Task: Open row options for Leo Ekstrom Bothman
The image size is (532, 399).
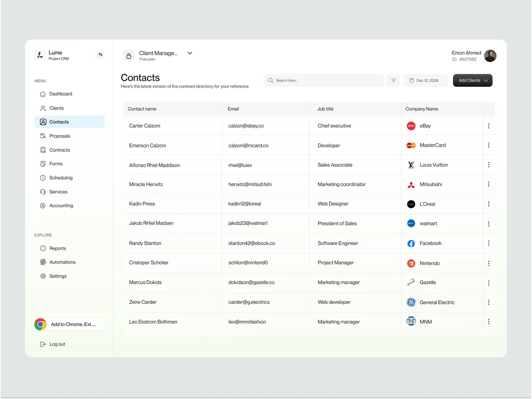Action: (x=488, y=322)
